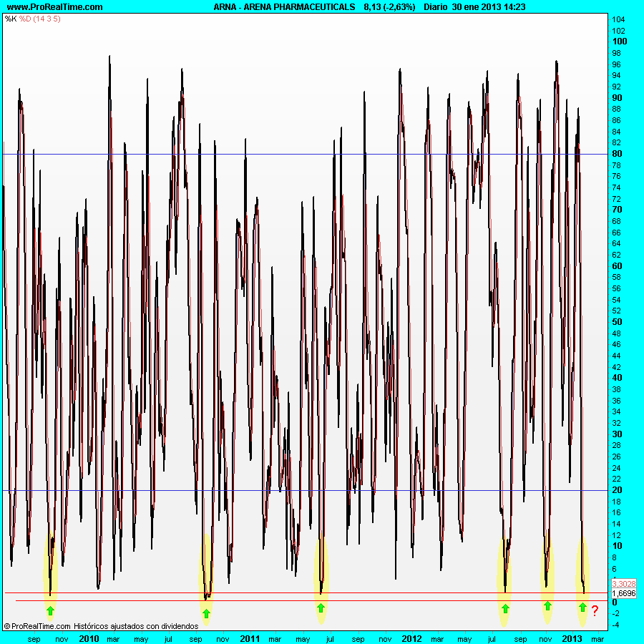Click the © ProRealTime.com copyright text
644x644 pixels.
click(x=37, y=626)
